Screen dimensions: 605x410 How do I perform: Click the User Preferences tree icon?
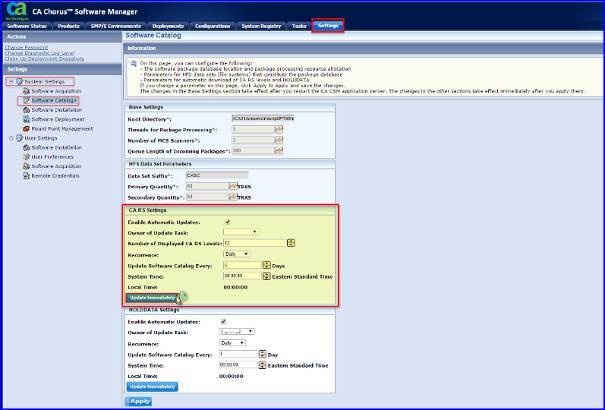coord(26,157)
